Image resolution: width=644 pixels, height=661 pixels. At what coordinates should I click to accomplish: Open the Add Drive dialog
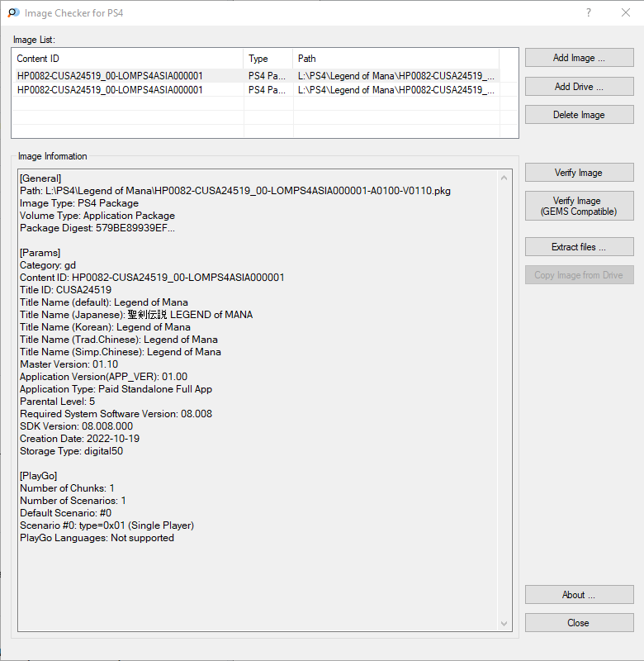tap(579, 87)
